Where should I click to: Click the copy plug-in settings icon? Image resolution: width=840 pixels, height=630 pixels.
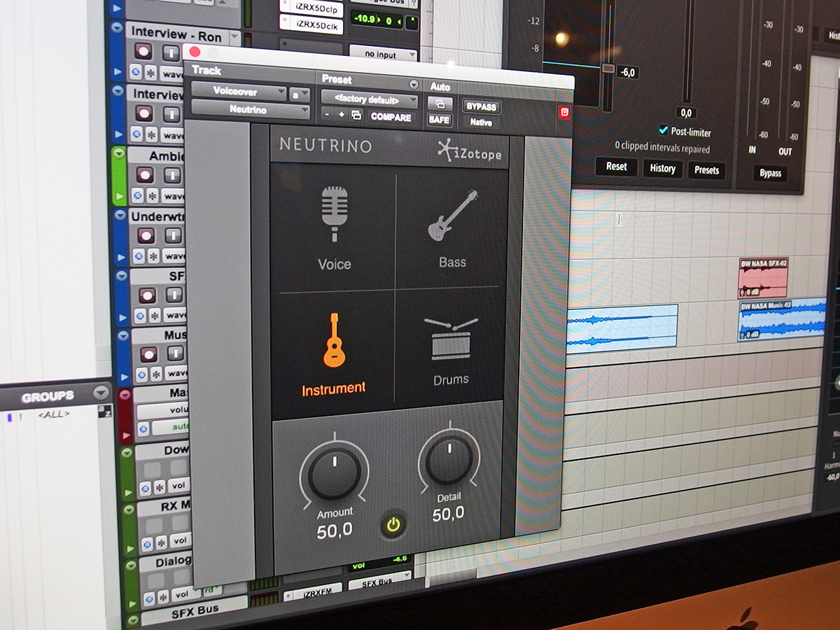coord(356,115)
